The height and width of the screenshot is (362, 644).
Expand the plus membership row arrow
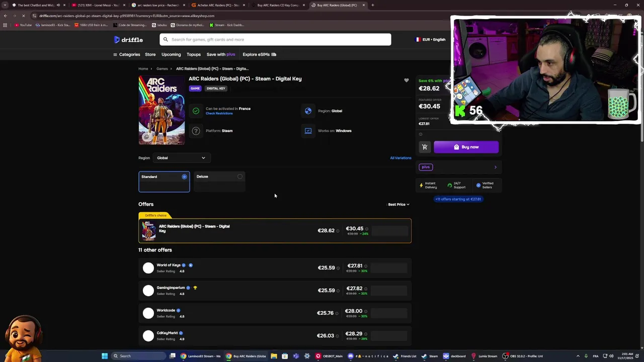[495, 167]
